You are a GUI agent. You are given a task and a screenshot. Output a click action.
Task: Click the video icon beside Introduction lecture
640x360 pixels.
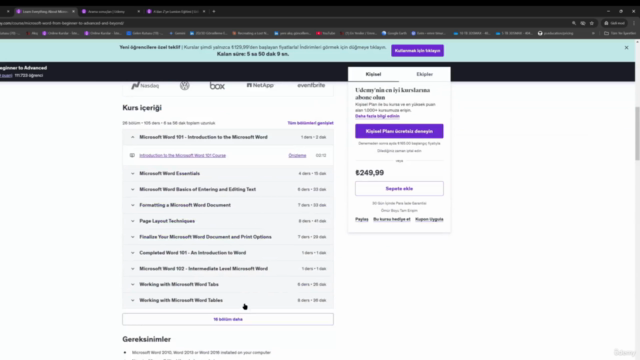pyautogui.click(x=132, y=156)
